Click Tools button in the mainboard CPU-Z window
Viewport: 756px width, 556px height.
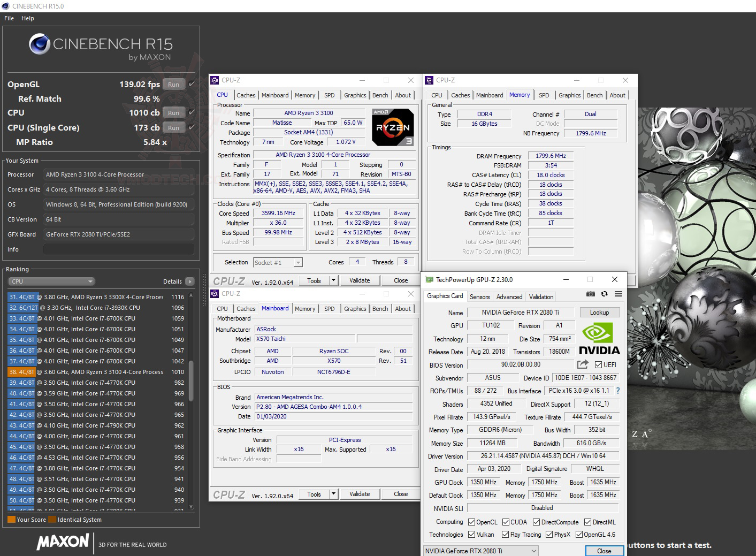314,493
